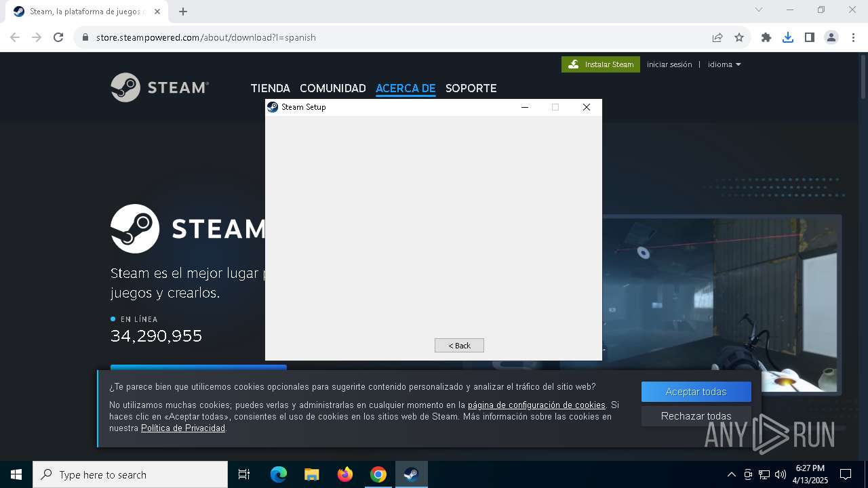The width and height of the screenshot is (868, 488).
Task: Open Chrome profile avatar
Action: 831,37
